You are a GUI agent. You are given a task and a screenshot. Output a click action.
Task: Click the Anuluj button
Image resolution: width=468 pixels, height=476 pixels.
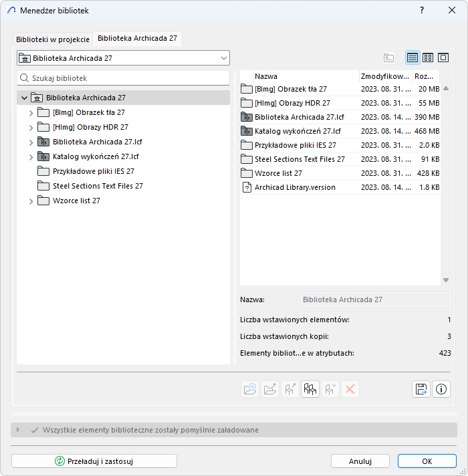[x=360, y=461]
